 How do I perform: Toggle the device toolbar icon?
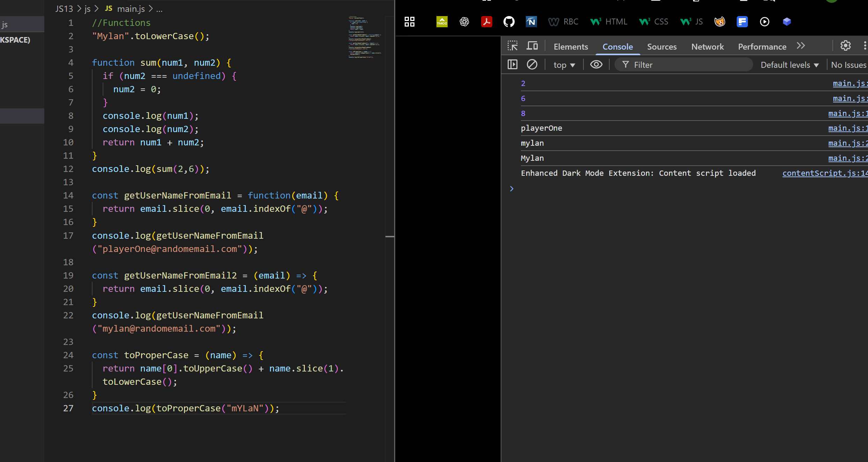532,46
